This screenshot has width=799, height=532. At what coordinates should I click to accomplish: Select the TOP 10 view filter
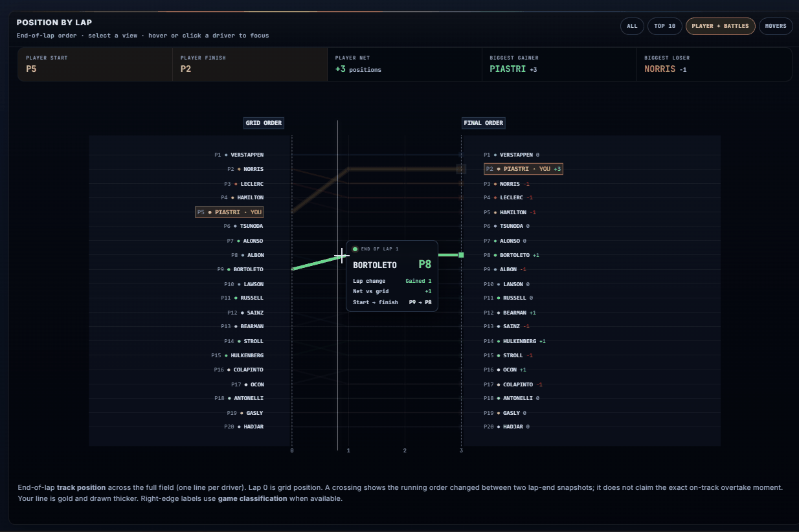[664, 26]
